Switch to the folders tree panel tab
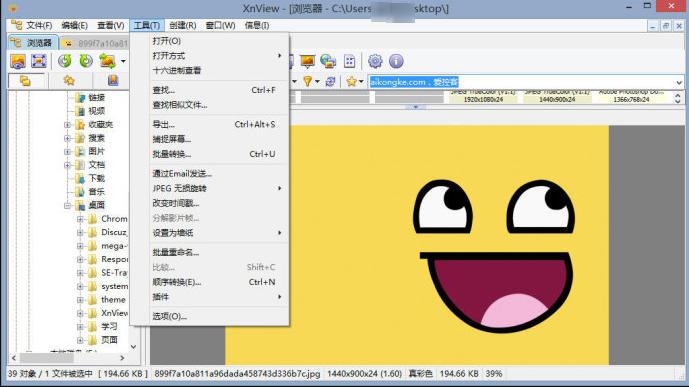The image size is (689, 387). click(x=25, y=81)
